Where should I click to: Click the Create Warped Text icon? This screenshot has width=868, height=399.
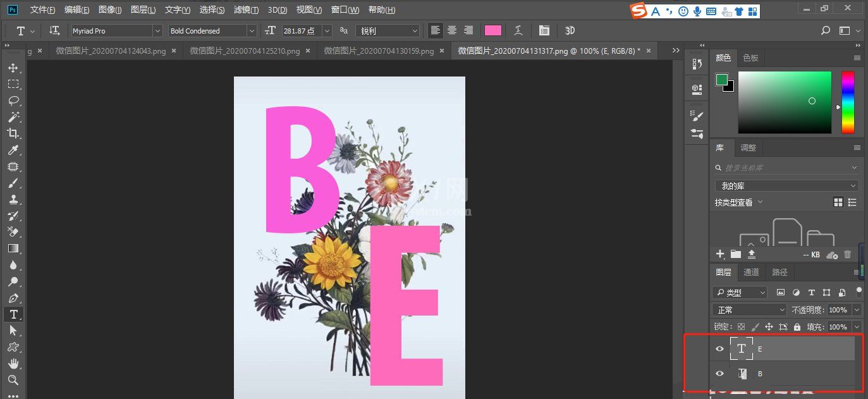tap(518, 30)
